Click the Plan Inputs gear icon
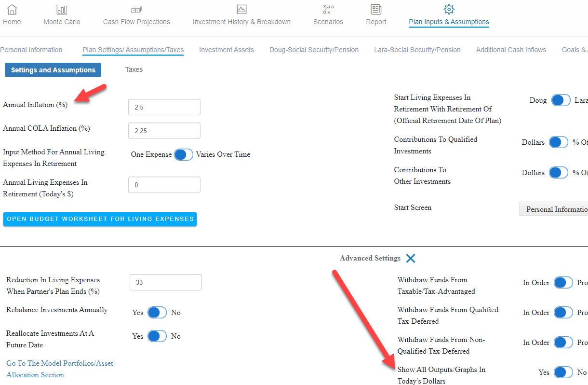The width and height of the screenshot is (588, 385). (x=449, y=9)
